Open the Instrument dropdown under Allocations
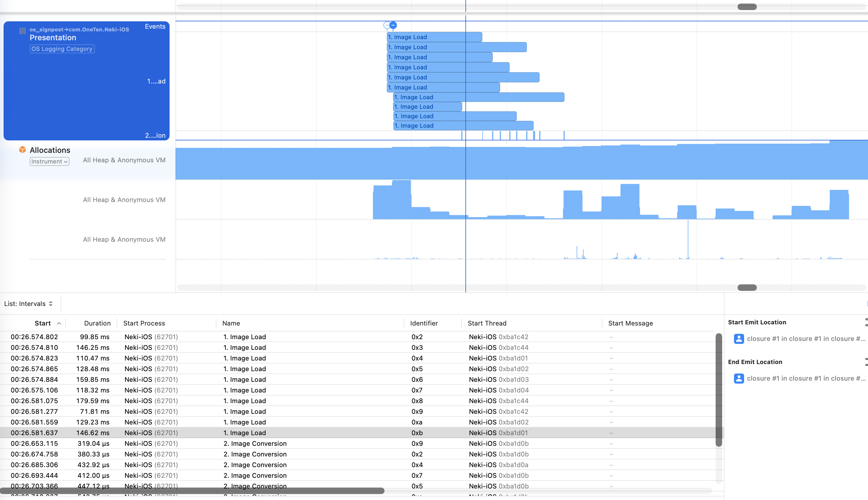Image resolution: width=868 pixels, height=500 pixels. [49, 161]
